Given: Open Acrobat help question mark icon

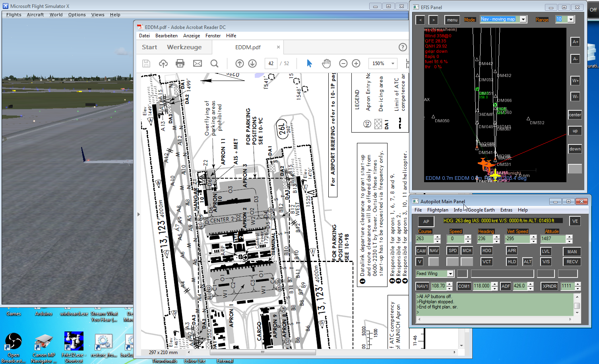Looking at the screenshot, I should tap(403, 47).
